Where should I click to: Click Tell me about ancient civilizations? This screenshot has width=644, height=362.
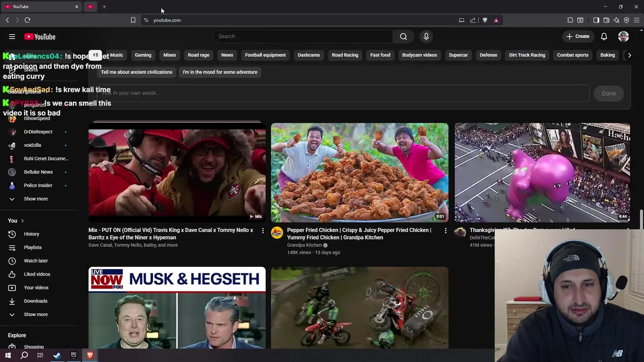136,72
